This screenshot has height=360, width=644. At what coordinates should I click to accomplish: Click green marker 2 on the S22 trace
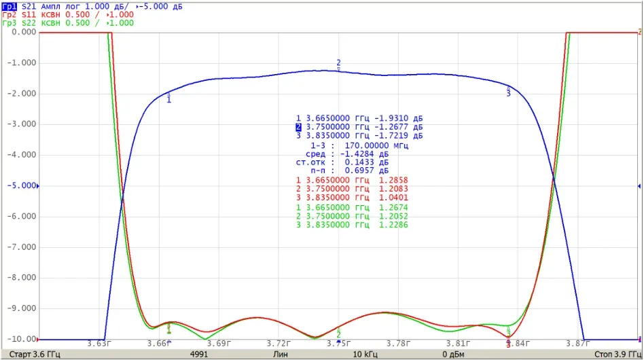point(338,333)
